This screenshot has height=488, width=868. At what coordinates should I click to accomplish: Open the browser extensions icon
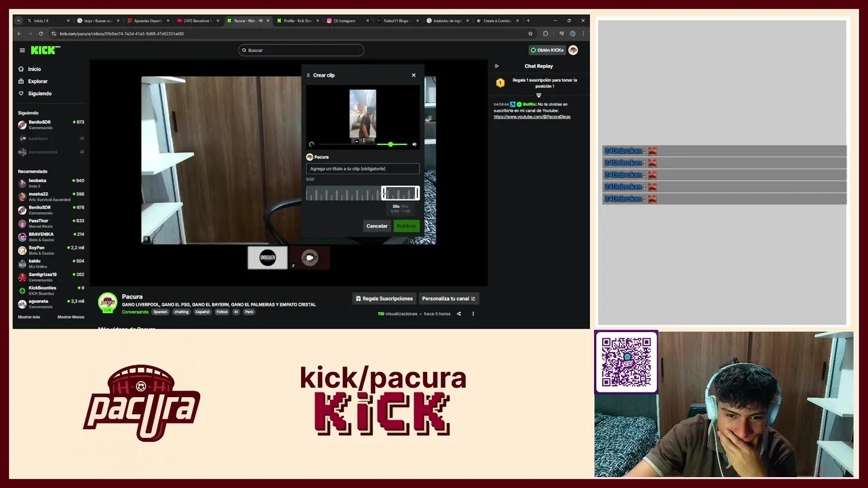pos(546,34)
